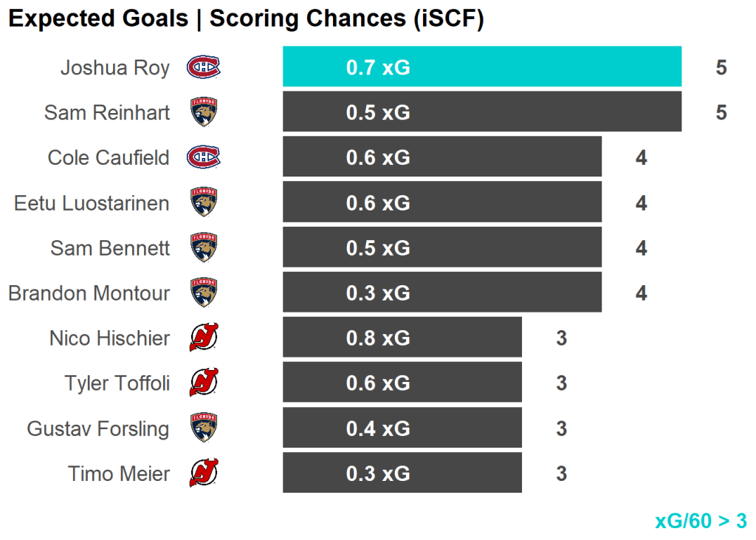Screen dimensions: 756x540
Task: Click the Joshua Roy player name
Action: (x=115, y=68)
